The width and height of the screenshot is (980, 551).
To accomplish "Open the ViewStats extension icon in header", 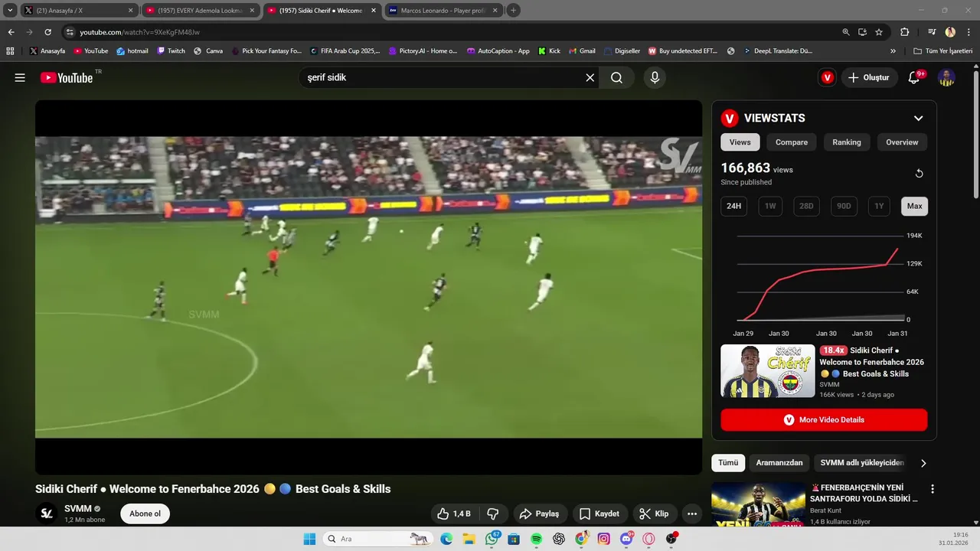I will [827, 77].
